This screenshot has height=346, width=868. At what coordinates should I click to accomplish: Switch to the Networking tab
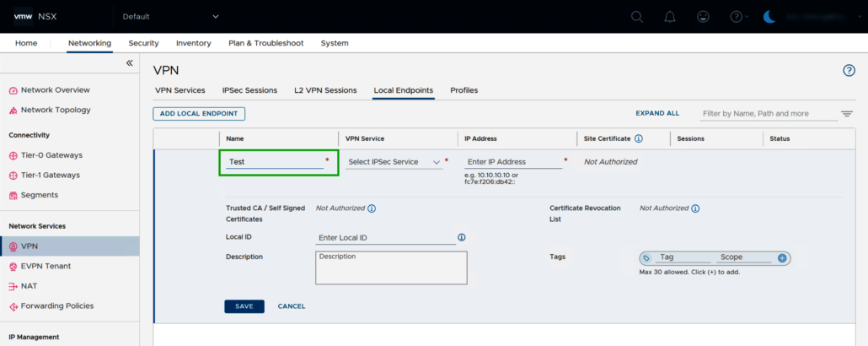click(89, 43)
